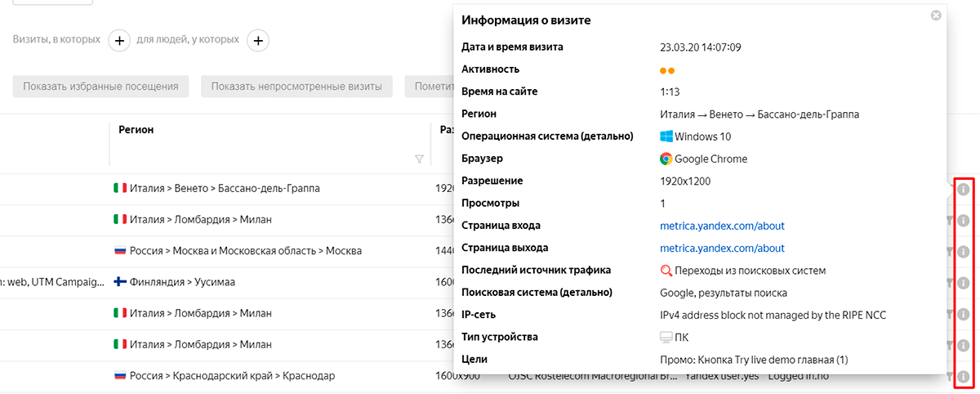Click the Регион column header
The image size is (980, 394).
[136, 129]
